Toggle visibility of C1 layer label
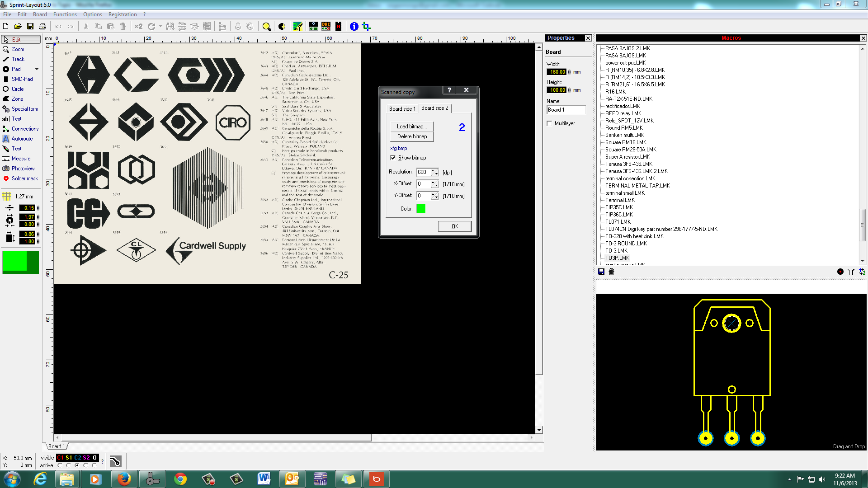The image size is (868, 488). [60, 458]
